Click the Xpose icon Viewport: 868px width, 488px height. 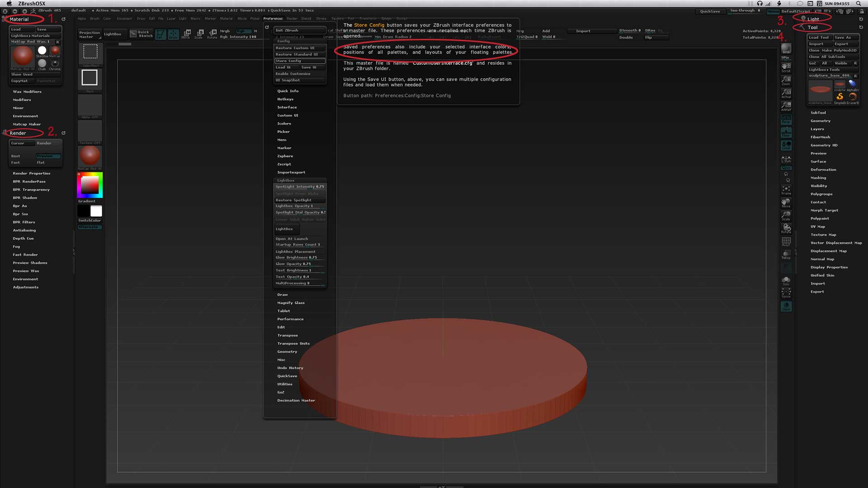click(x=786, y=293)
